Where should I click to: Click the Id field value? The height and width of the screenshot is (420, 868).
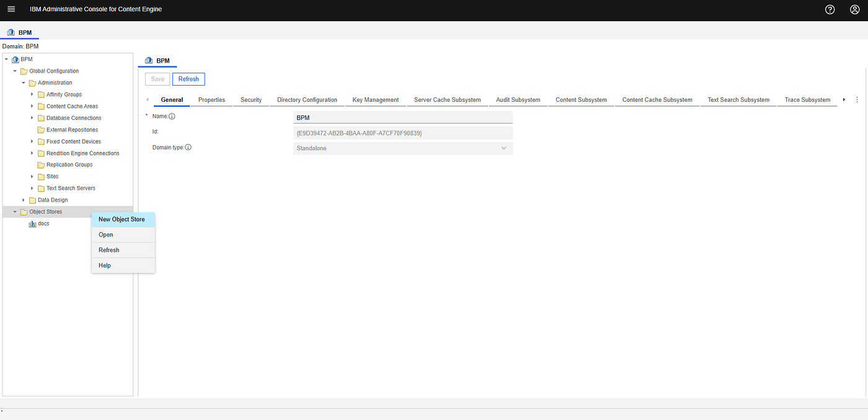pyautogui.click(x=403, y=133)
